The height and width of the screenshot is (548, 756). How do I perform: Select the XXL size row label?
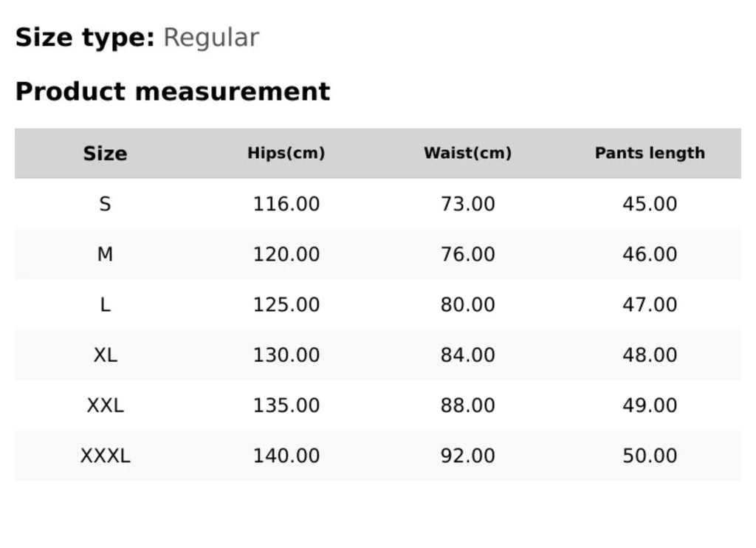point(105,405)
